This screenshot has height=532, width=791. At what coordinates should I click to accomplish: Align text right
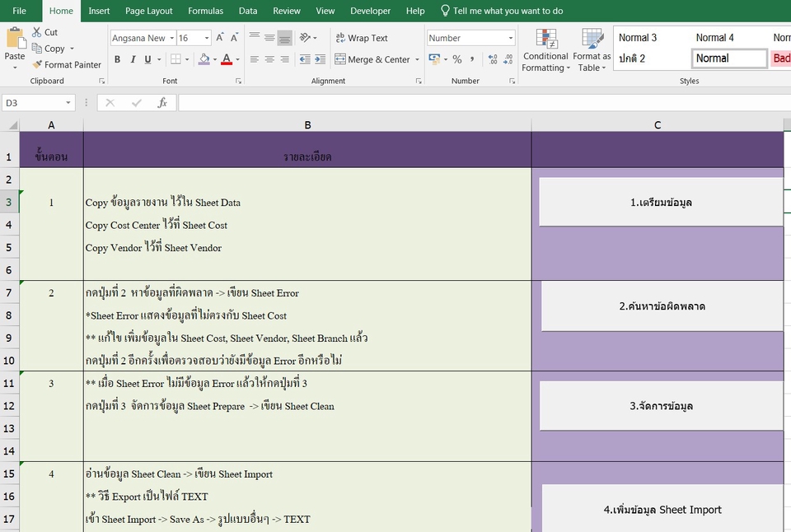(285, 59)
